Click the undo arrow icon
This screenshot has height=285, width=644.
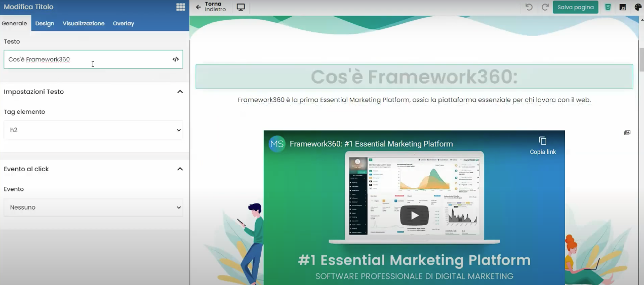pos(529,7)
